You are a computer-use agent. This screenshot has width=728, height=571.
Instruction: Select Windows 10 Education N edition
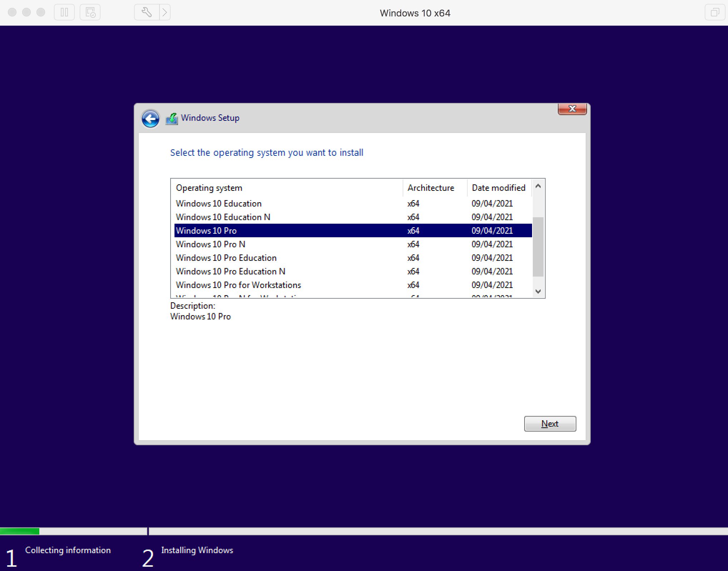coord(353,217)
